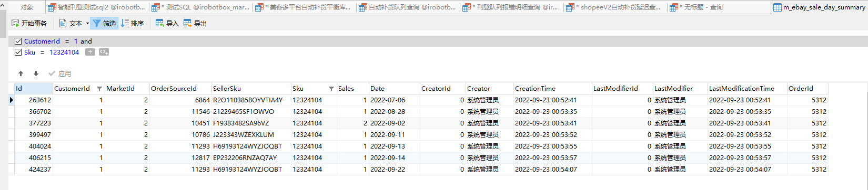The image size is (868, 190).
Task: Click the 应用 apply filter button
Action: click(59, 73)
